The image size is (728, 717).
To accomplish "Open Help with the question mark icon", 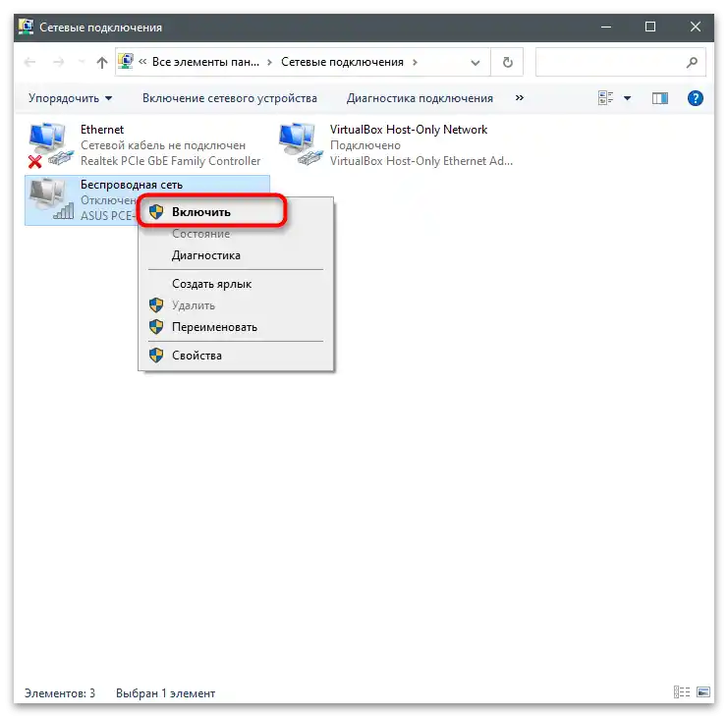I will click(695, 98).
